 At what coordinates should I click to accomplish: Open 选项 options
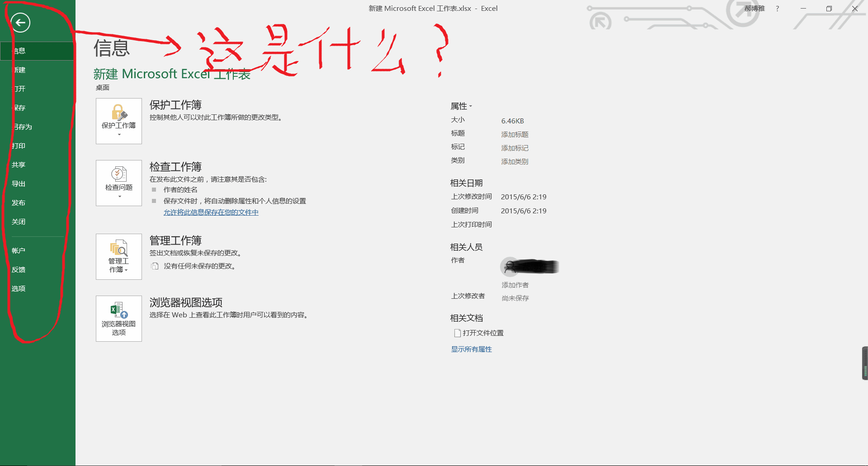37,288
